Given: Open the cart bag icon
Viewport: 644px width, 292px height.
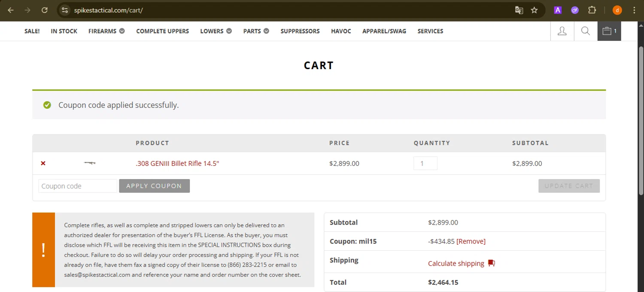Looking at the screenshot, I should click(x=609, y=31).
